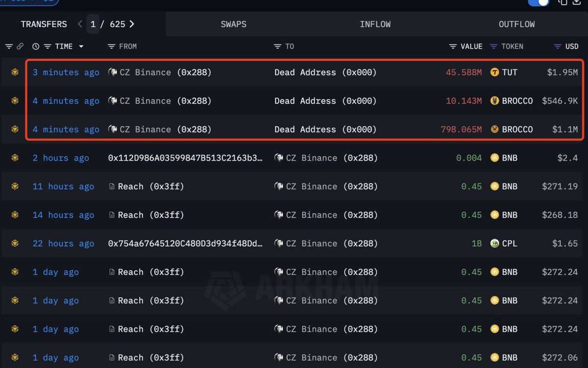Open the 22 hours ago transaction link

(x=63, y=243)
